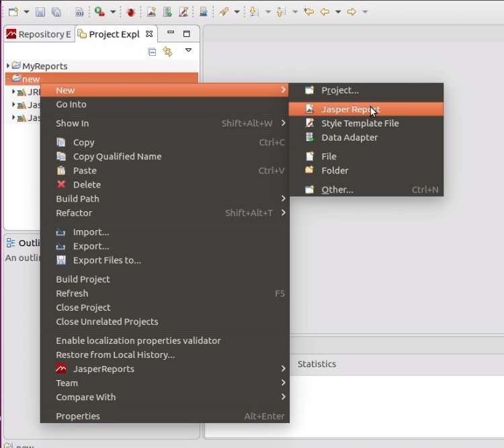Viewport: 504px width, 448px height.
Task: Choose Import... menu entry
Action: tap(165, 232)
